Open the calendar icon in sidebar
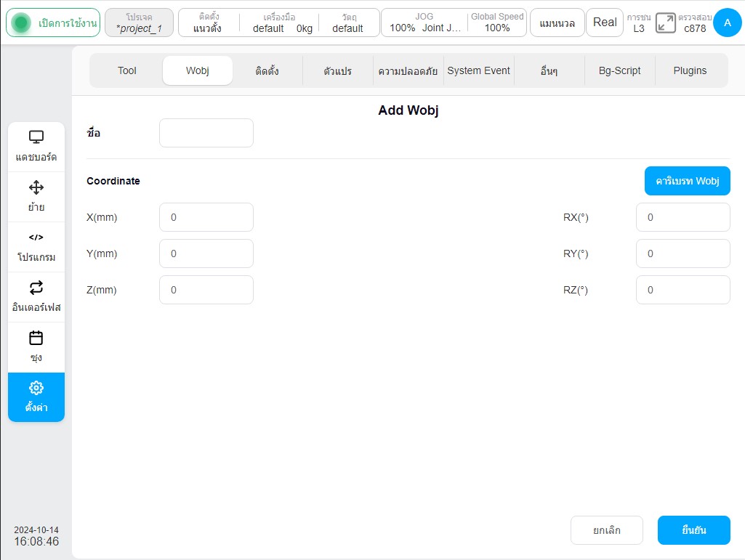The image size is (745, 560). [x=36, y=338]
